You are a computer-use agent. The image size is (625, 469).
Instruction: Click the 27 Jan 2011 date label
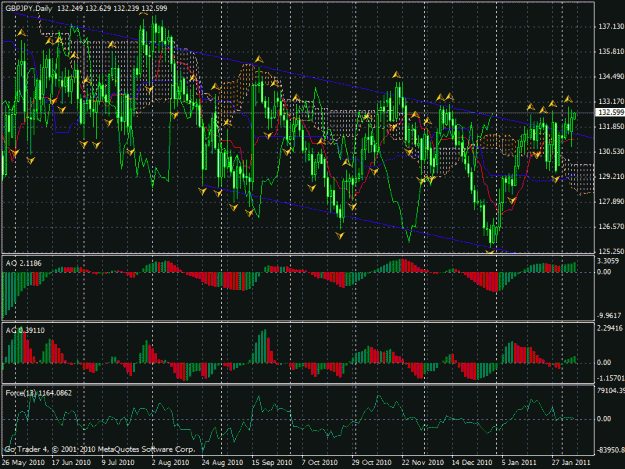[571, 463]
